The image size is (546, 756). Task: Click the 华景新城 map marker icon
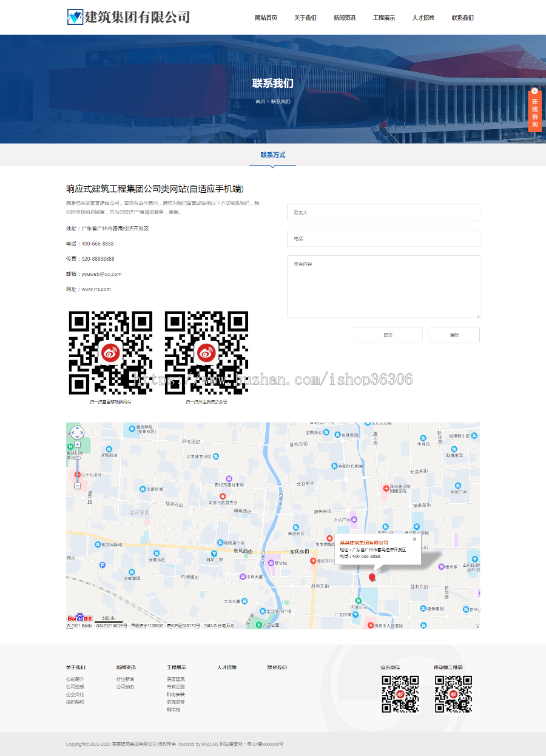[x=143, y=489]
